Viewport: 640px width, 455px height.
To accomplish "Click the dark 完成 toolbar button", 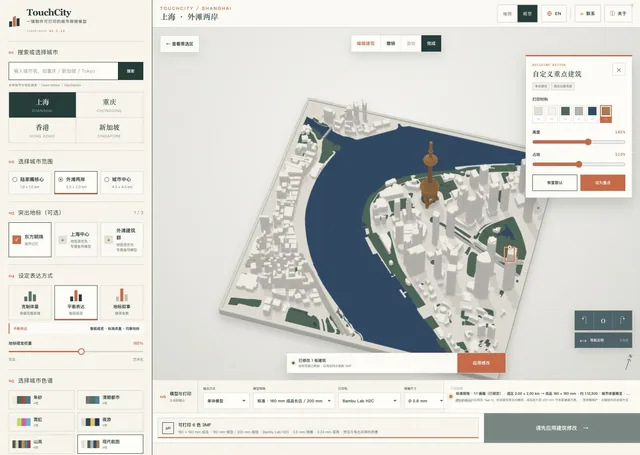I will [x=431, y=43].
